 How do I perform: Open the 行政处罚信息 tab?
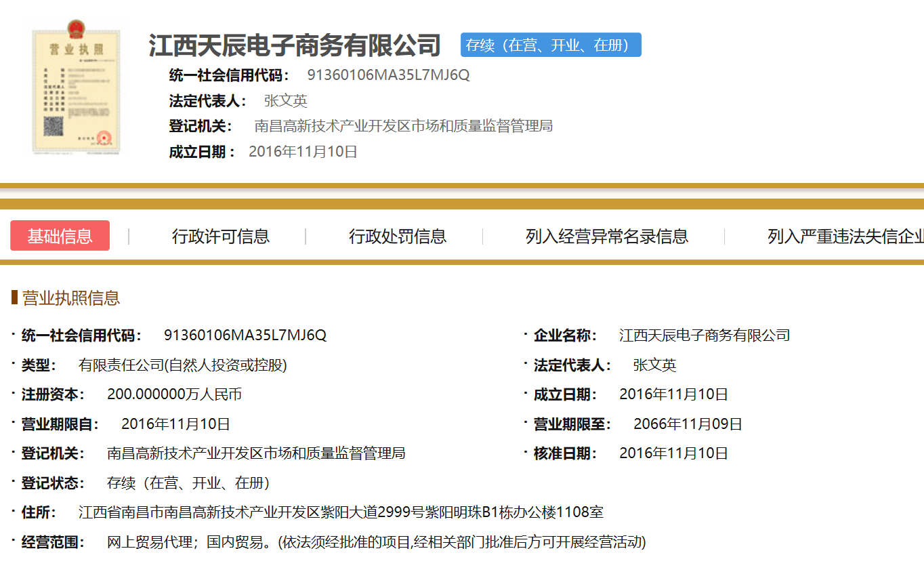click(x=397, y=237)
